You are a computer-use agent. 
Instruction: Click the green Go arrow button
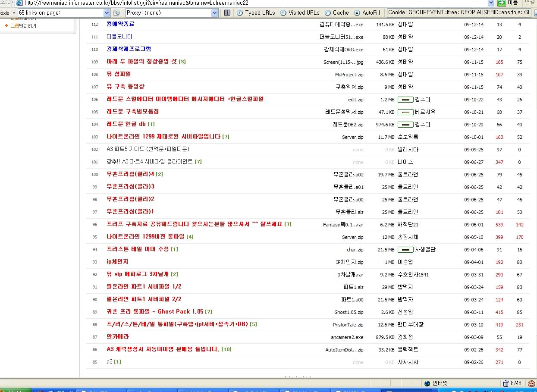click(x=501, y=3)
